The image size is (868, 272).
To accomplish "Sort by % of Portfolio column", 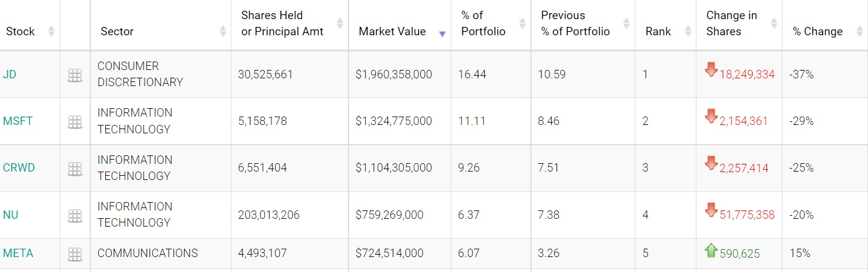I will point(483,24).
